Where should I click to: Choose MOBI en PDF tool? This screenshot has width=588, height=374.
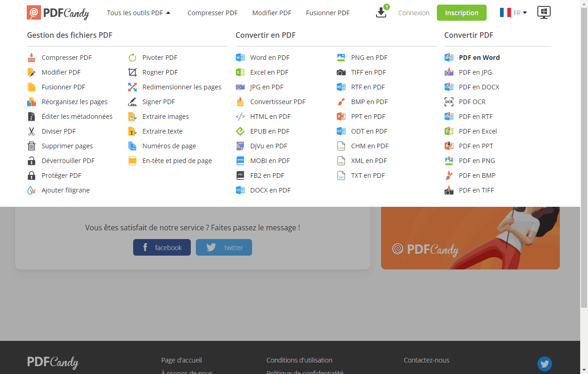coord(270,161)
